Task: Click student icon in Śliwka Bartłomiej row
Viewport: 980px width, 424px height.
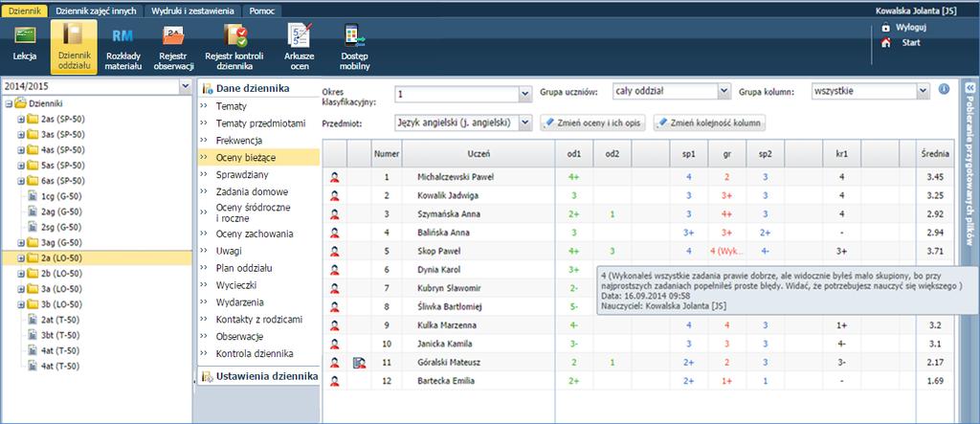Action: coord(334,306)
